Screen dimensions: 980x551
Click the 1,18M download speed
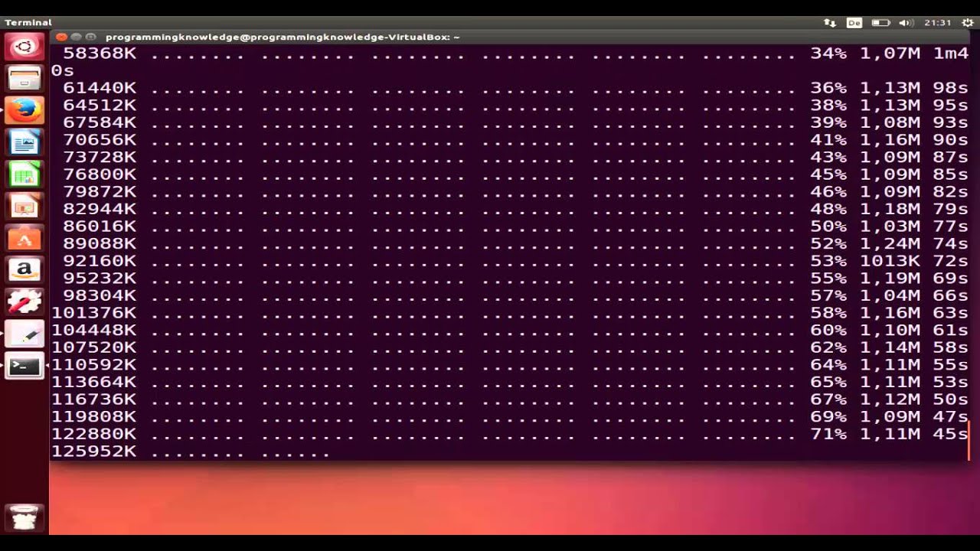pyautogui.click(x=890, y=209)
